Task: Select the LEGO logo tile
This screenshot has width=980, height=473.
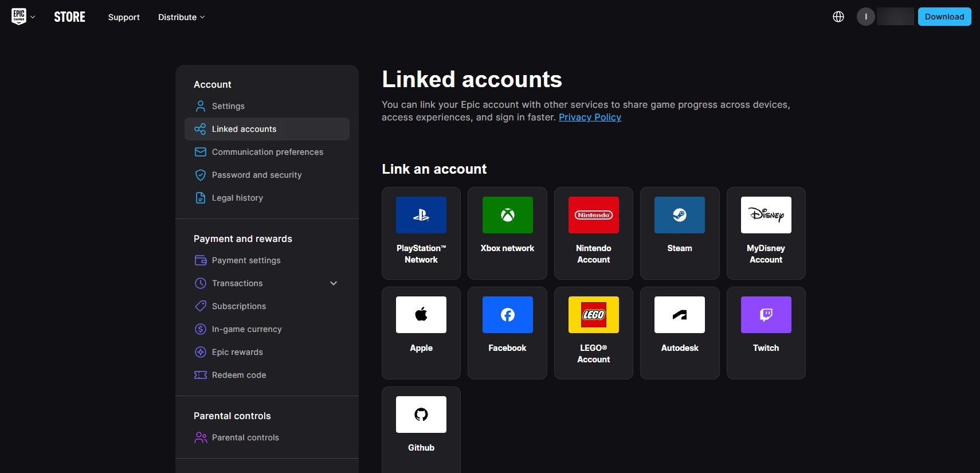Action: 594,315
